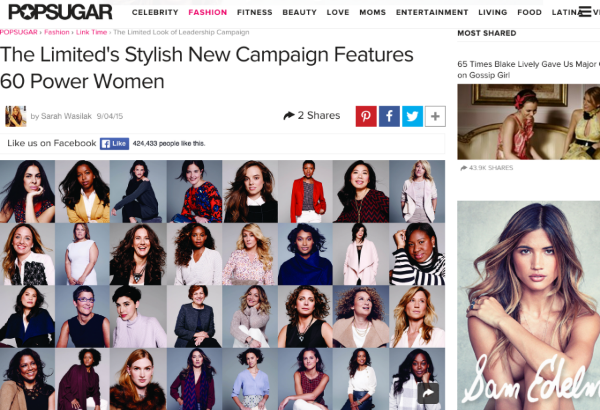Open the Celebrity section
This screenshot has height=410, width=600.
(x=155, y=12)
